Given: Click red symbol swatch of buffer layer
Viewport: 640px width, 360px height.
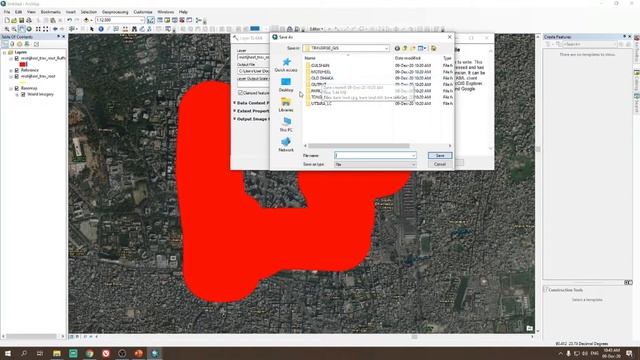Looking at the screenshot, I should 23,64.
